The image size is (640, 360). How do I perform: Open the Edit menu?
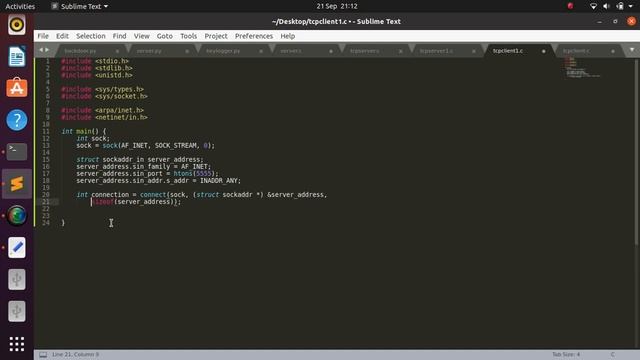click(x=62, y=36)
